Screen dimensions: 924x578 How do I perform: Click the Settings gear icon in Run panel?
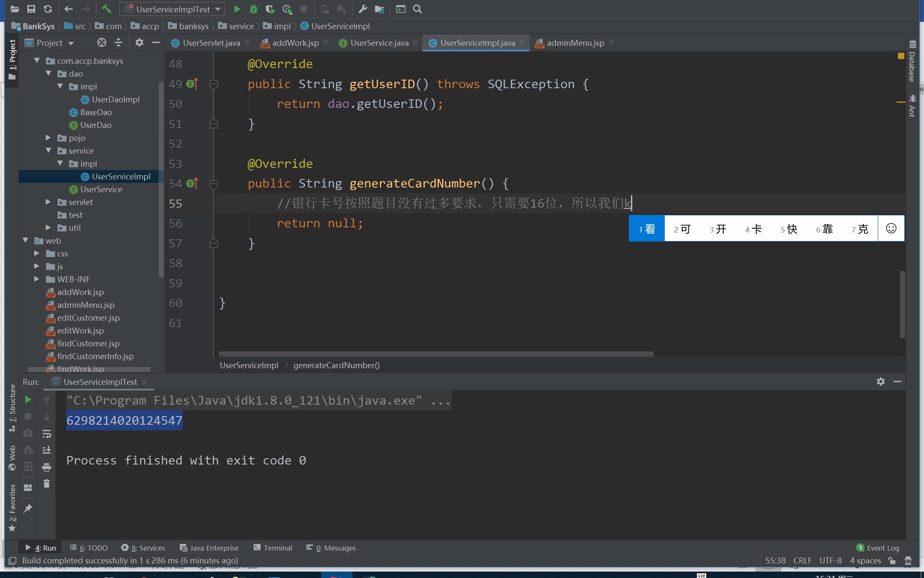click(x=881, y=381)
